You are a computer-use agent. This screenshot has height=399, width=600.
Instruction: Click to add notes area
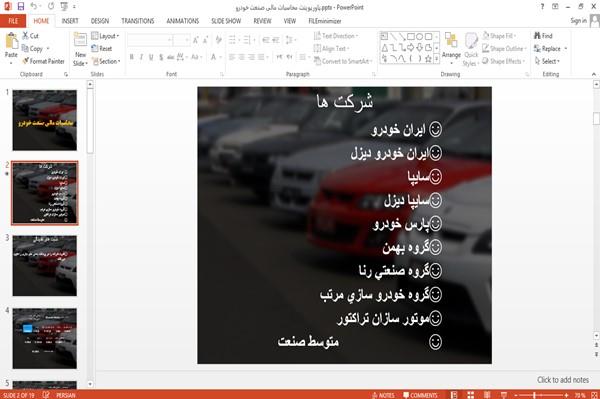click(x=563, y=380)
